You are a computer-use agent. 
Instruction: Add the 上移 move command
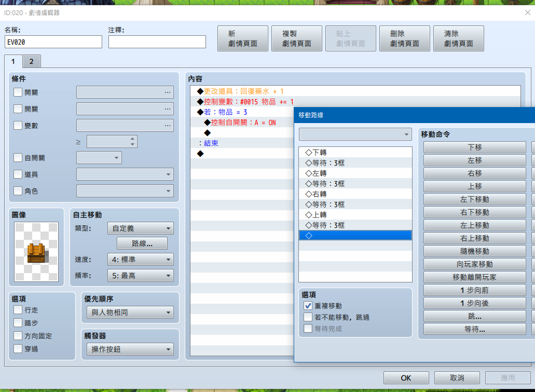[475, 186]
